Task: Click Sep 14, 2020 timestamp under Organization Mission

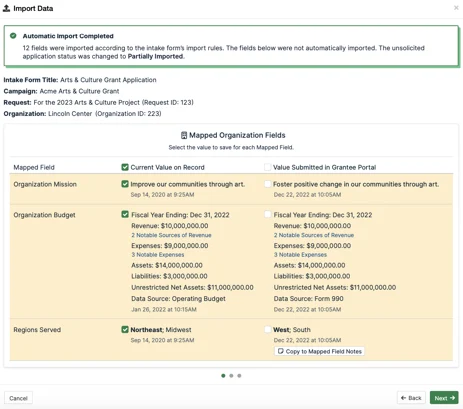Action: click(x=162, y=195)
